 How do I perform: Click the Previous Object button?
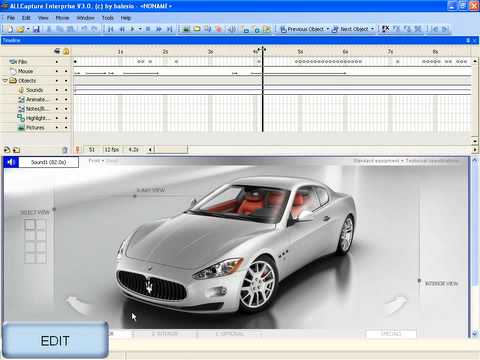(302, 29)
